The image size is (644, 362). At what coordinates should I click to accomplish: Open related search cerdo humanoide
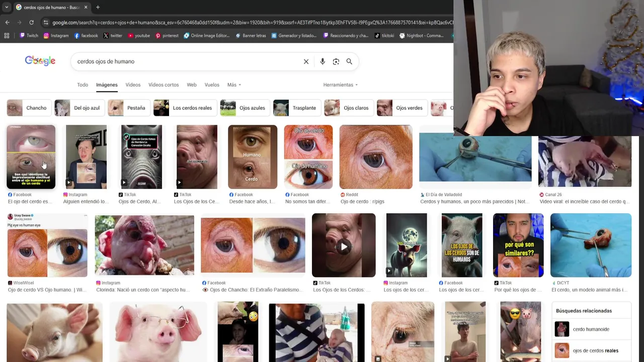pyautogui.click(x=591, y=329)
